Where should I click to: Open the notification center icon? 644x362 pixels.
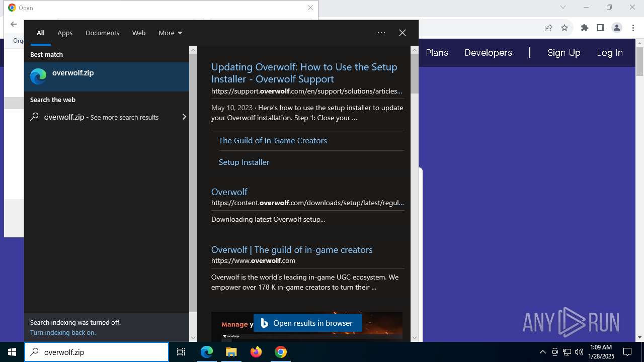click(x=627, y=352)
